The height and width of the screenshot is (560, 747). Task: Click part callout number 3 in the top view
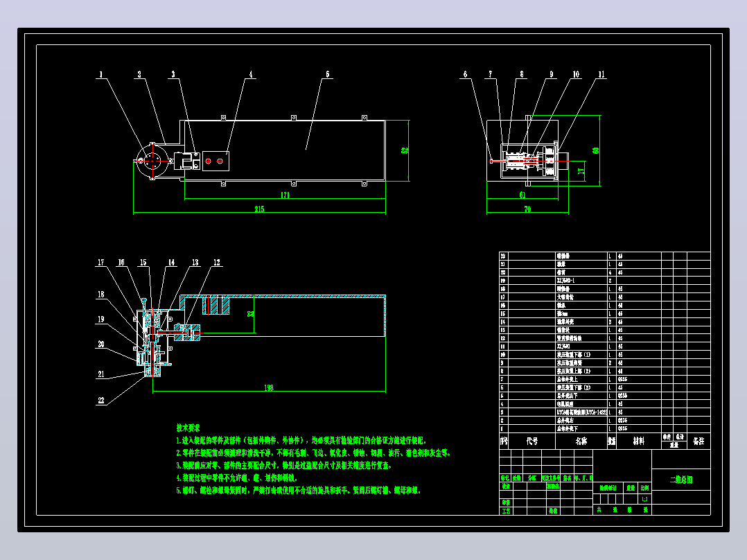coord(173,74)
